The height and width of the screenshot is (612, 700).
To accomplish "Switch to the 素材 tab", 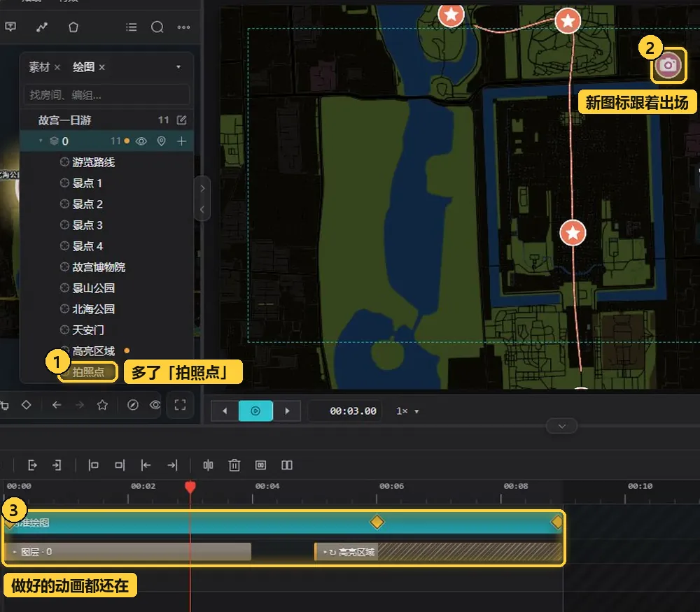I will pos(38,67).
